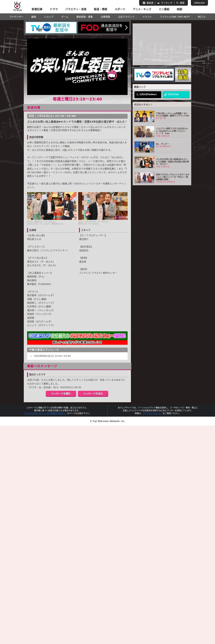
Task: Click メッセージを読む button
Action: (x=61, y=394)
